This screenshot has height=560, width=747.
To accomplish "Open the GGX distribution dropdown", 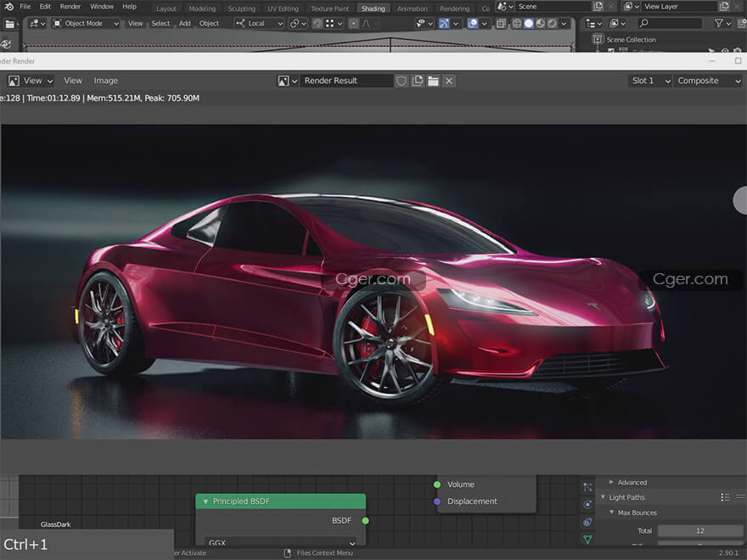I will click(x=282, y=542).
